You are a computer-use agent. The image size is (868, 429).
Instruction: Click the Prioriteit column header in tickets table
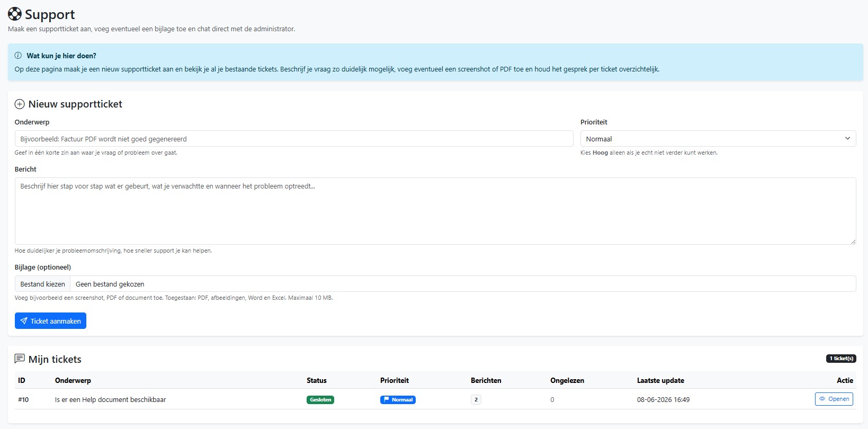(395, 380)
